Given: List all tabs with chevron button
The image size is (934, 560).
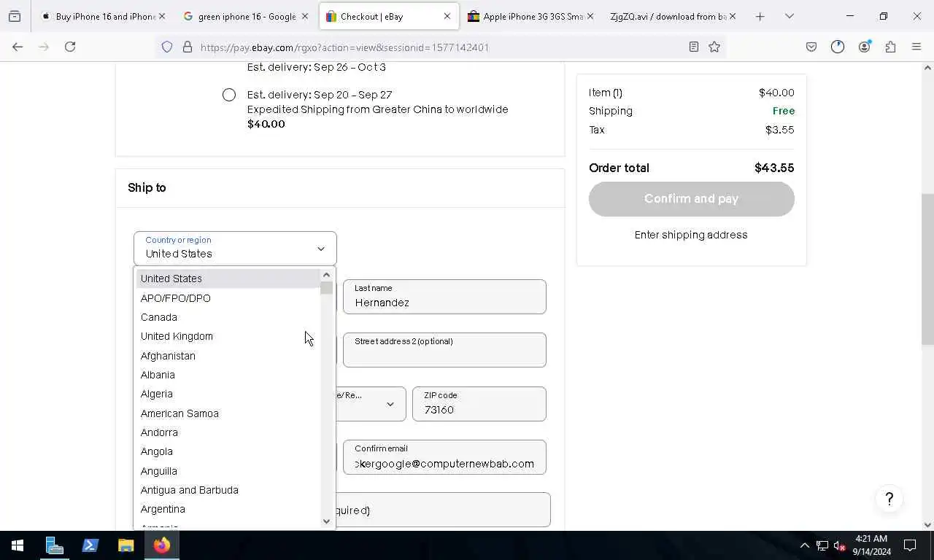Looking at the screenshot, I should click(x=789, y=16).
